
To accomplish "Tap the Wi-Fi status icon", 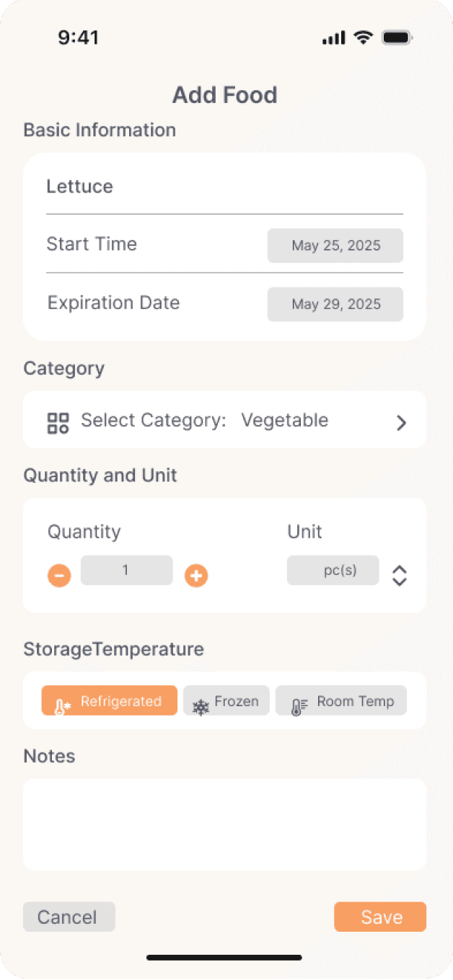I will [x=364, y=37].
